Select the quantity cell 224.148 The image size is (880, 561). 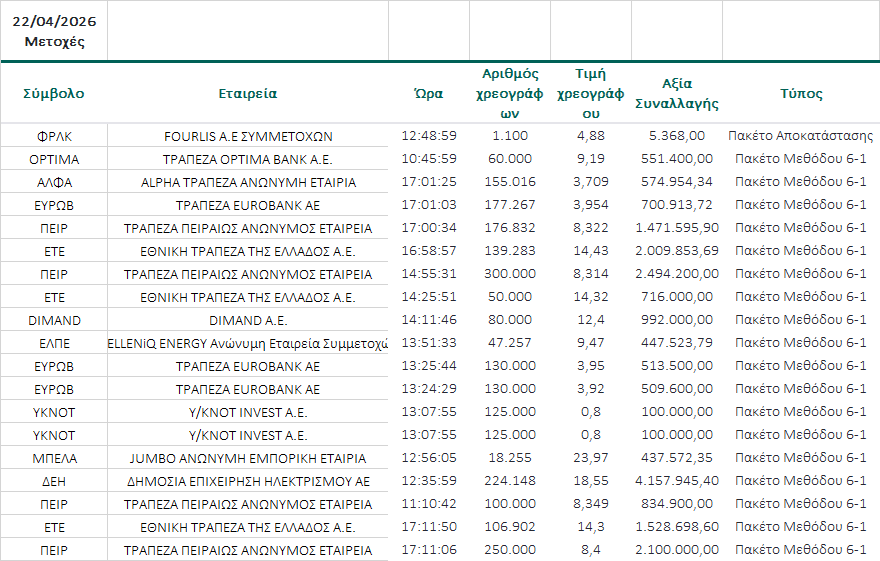click(x=510, y=481)
